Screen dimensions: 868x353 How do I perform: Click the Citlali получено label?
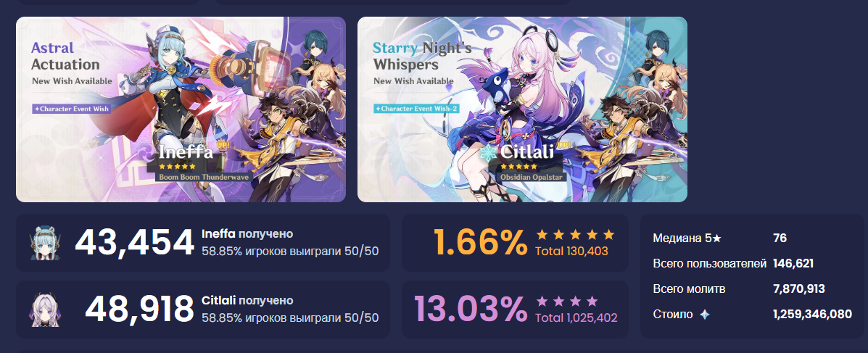click(x=247, y=300)
